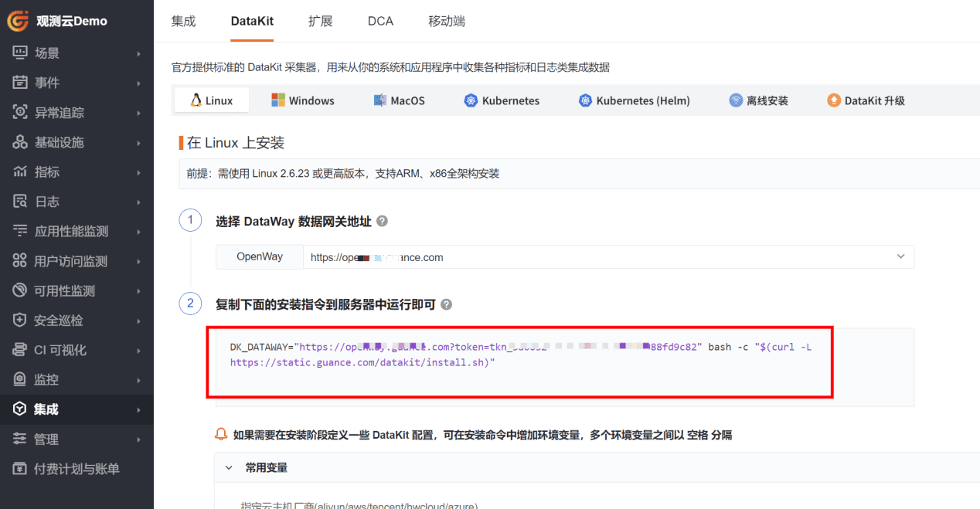Image resolution: width=980 pixels, height=509 pixels.
Task: Click the 应用性能监测 sidebar icon
Action: (20, 231)
